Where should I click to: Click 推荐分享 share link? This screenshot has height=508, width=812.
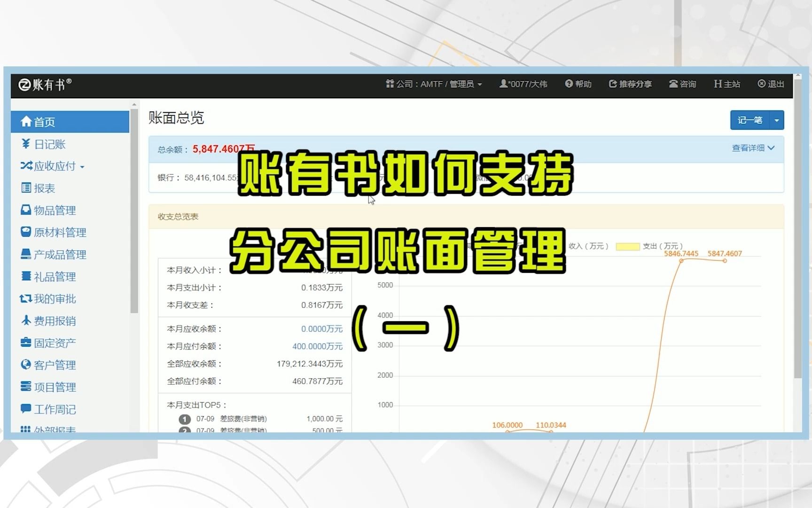(630, 84)
